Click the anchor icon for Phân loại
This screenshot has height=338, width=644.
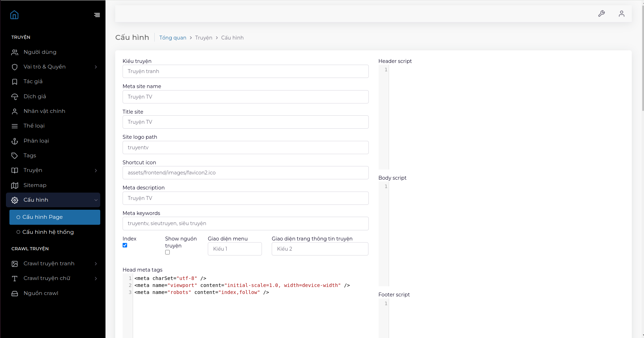coord(15,141)
